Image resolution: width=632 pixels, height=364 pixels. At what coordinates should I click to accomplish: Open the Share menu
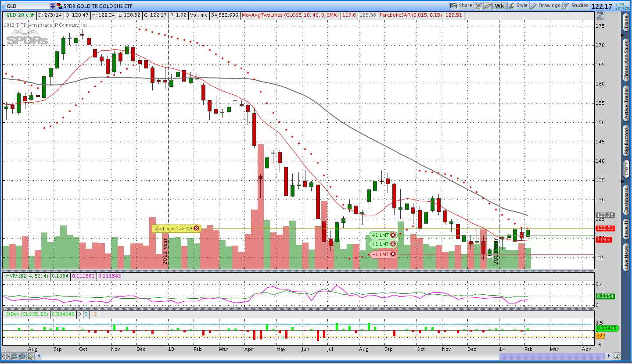461,6
